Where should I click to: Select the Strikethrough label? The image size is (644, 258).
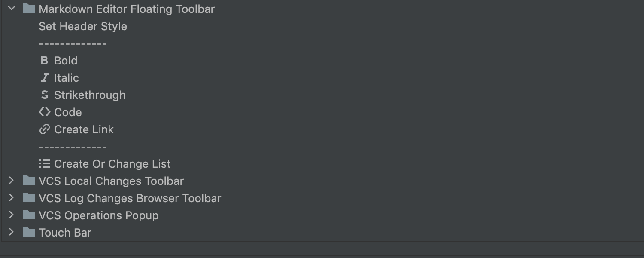coord(90,95)
